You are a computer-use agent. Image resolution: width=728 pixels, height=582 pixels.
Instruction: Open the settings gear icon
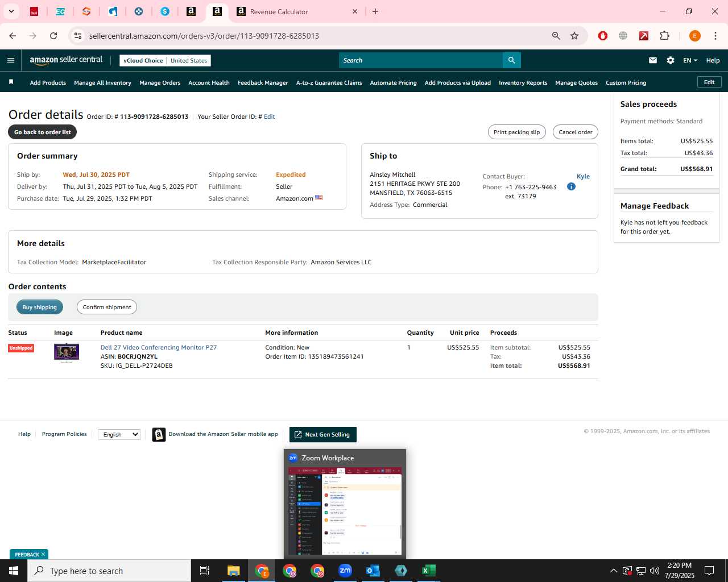(671, 60)
